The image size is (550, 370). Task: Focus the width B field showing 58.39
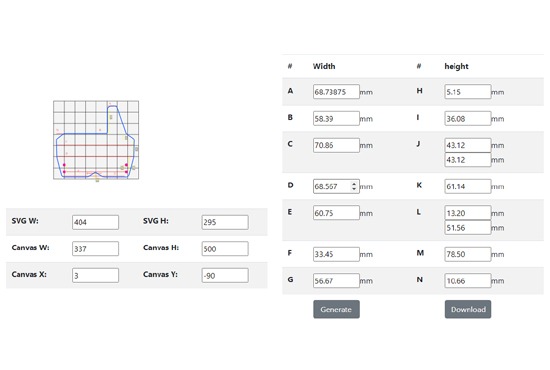coord(336,119)
